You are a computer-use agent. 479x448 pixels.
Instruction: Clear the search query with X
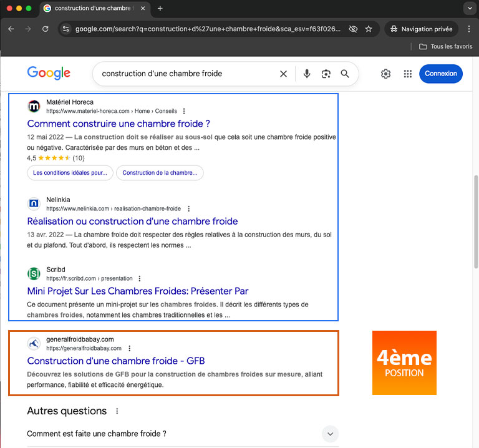(x=283, y=74)
